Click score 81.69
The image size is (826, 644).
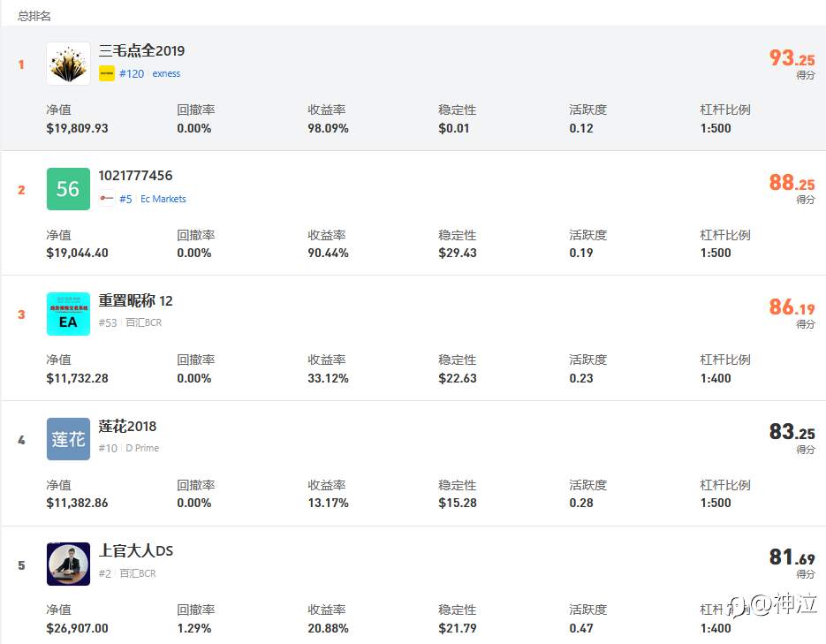792,557
